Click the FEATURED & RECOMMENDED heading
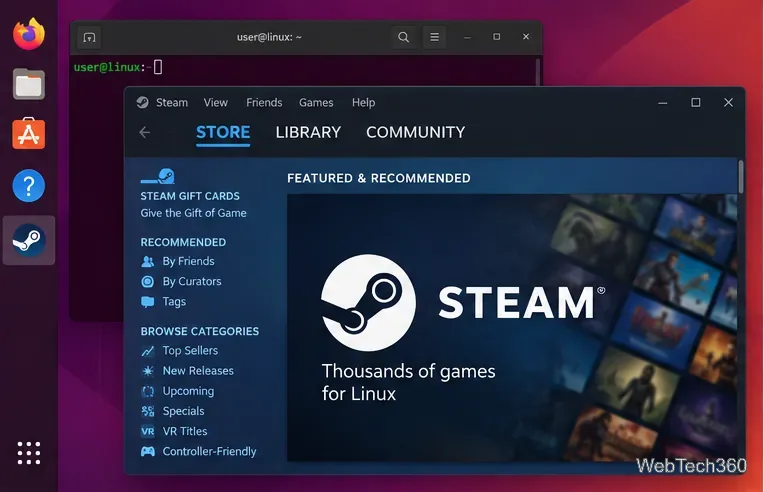The width and height of the screenshot is (764, 492). coord(379,178)
